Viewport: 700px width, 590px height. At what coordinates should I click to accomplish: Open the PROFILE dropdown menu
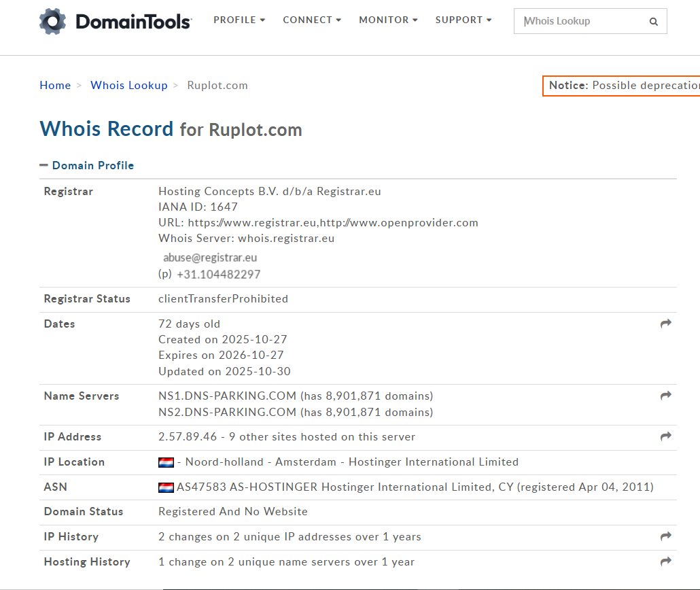point(239,20)
